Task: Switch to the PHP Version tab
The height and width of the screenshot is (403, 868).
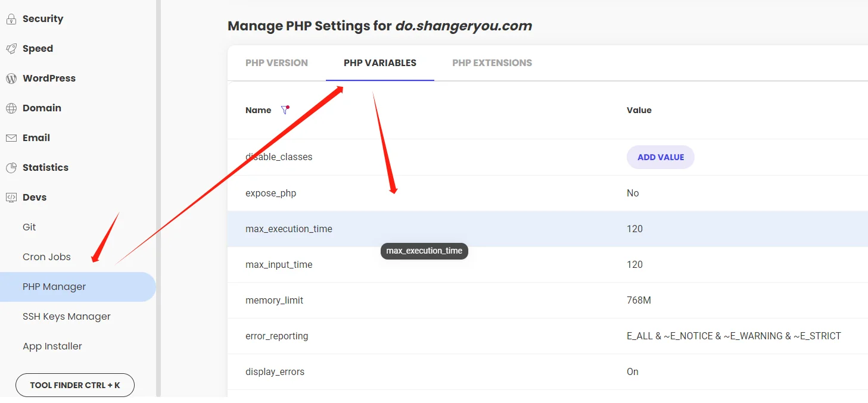Action: [276, 63]
